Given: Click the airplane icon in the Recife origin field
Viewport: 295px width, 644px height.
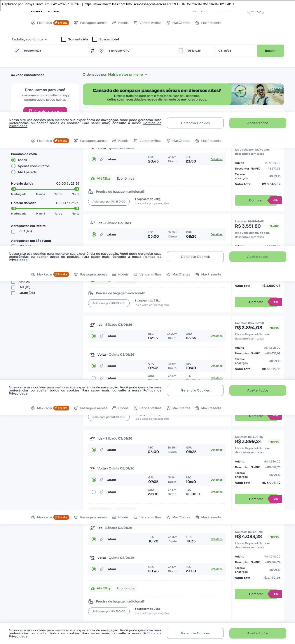Looking at the screenshot, I should point(17,51).
